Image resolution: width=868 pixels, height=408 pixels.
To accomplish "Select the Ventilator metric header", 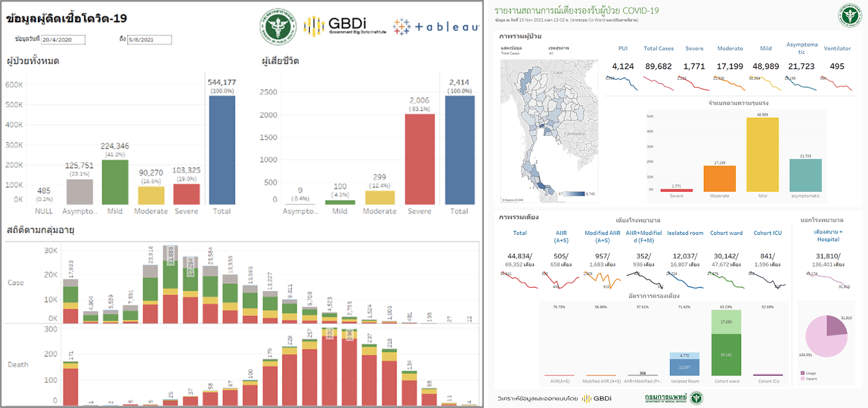I will click(837, 48).
